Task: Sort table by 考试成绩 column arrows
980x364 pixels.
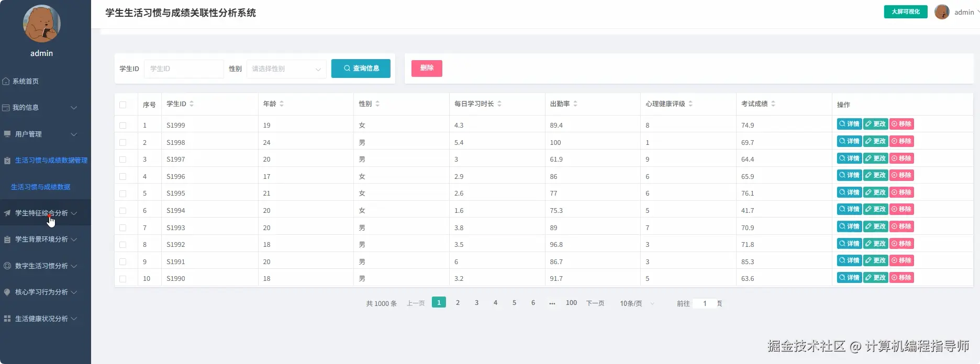Action: point(773,104)
